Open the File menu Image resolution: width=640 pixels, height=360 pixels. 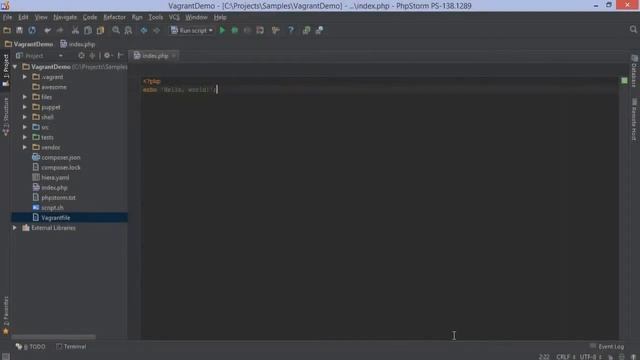coord(7,17)
